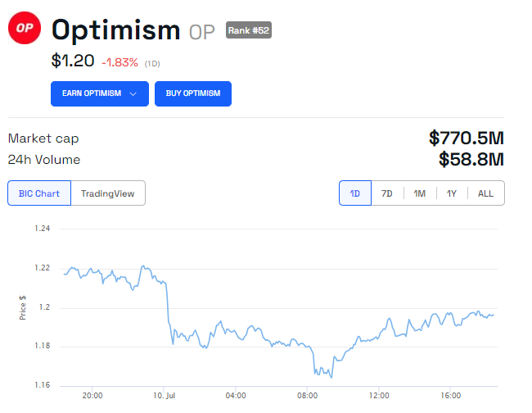Click the 1.24 price axis label
This screenshot has width=532, height=413.
42,228
